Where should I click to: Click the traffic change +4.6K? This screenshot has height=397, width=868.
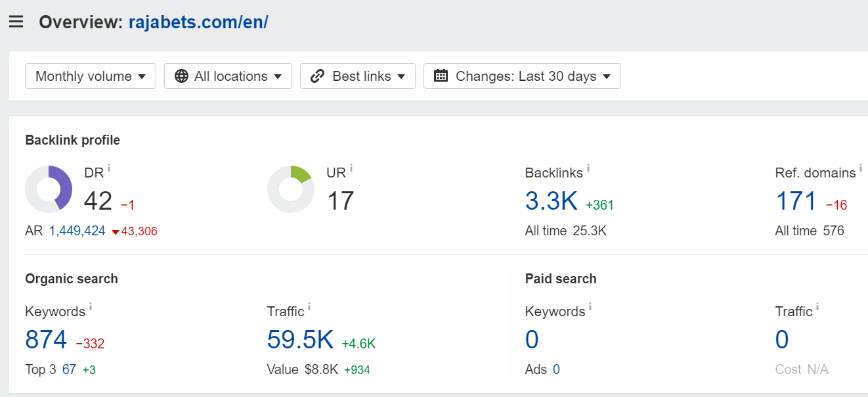pyautogui.click(x=358, y=344)
